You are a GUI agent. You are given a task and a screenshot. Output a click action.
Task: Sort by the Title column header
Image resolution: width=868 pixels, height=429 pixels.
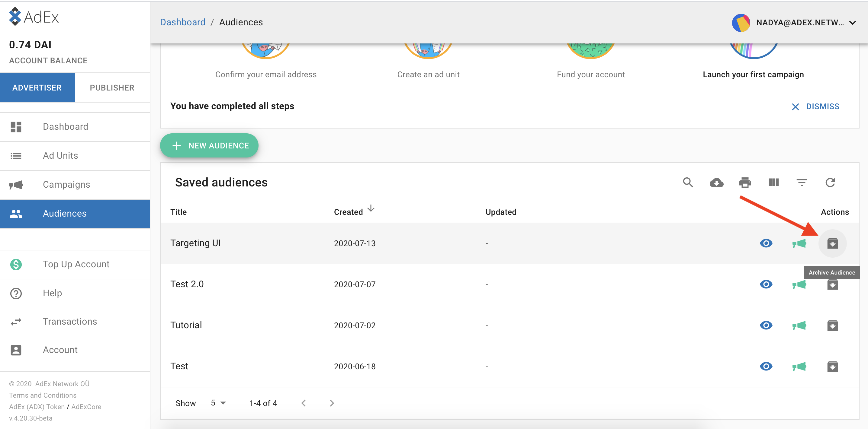point(178,212)
